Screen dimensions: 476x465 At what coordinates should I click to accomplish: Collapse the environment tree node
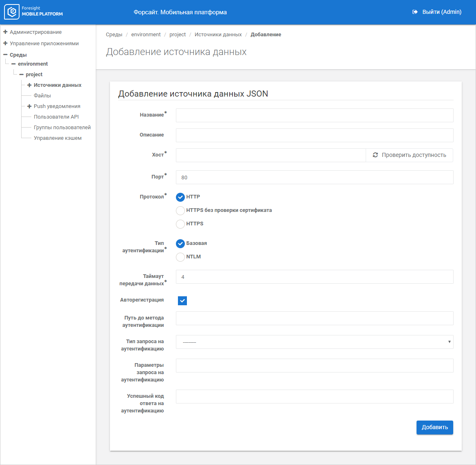click(13, 64)
